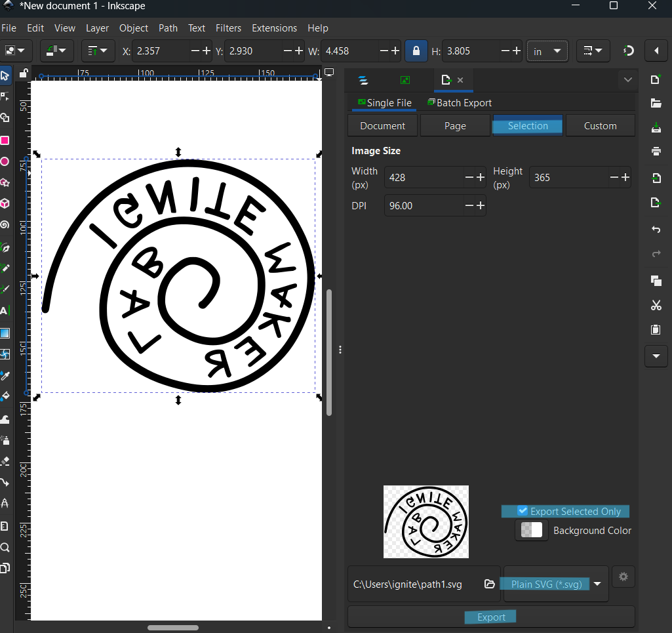Open the Layers and Objects panel tab
This screenshot has height=633, width=672.
[x=363, y=80]
